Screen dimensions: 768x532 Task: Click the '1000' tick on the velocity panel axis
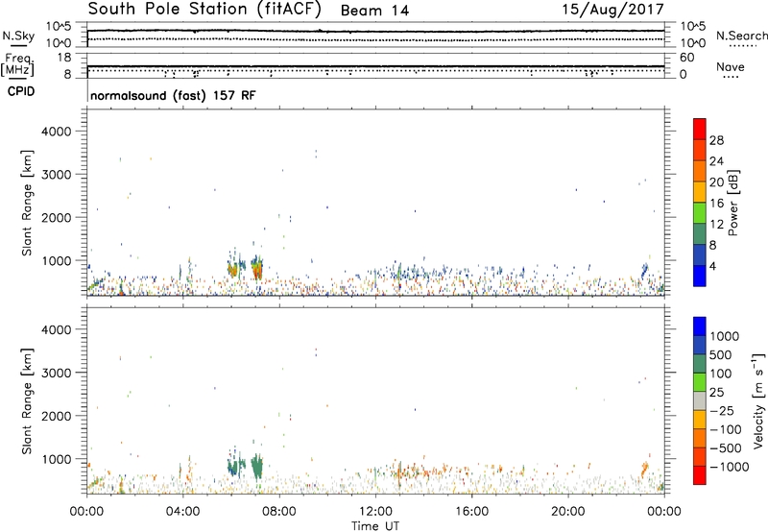56,459
